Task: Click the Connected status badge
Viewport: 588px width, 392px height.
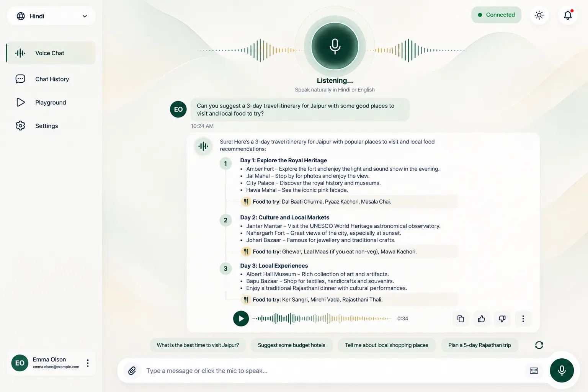Action: [x=496, y=15]
